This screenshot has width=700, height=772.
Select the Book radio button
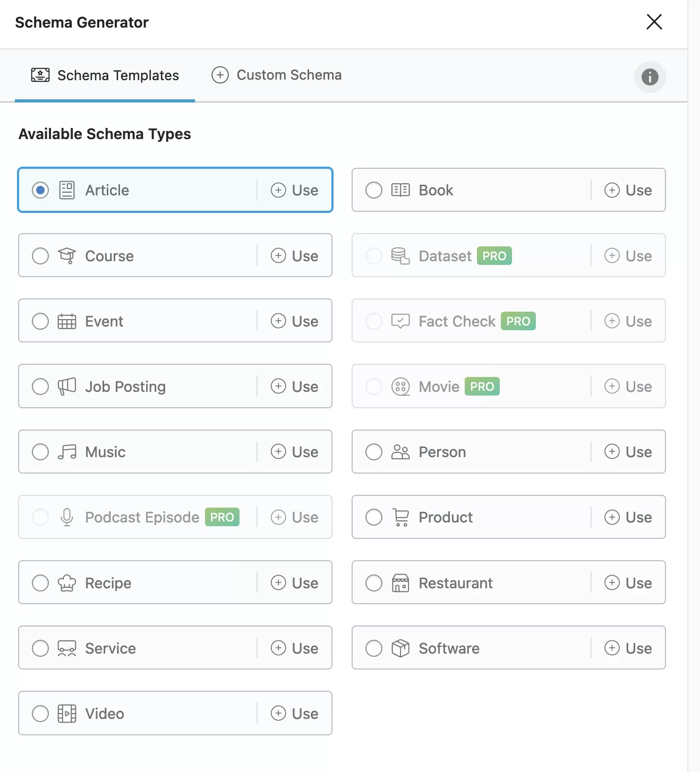tap(374, 190)
